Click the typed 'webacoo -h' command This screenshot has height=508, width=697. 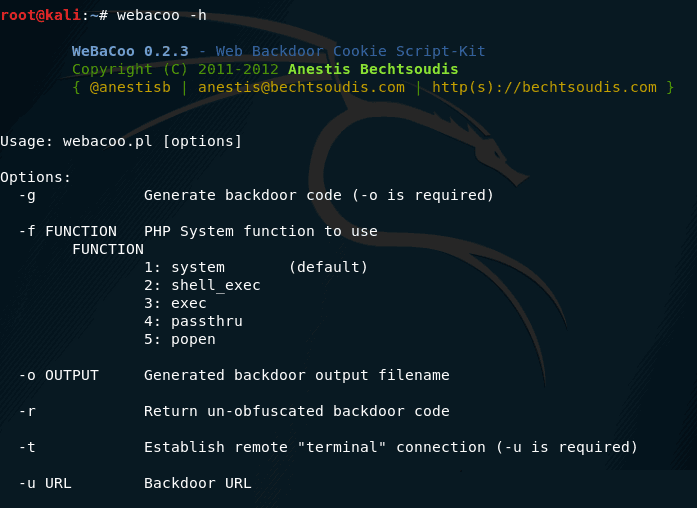pos(161,15)
